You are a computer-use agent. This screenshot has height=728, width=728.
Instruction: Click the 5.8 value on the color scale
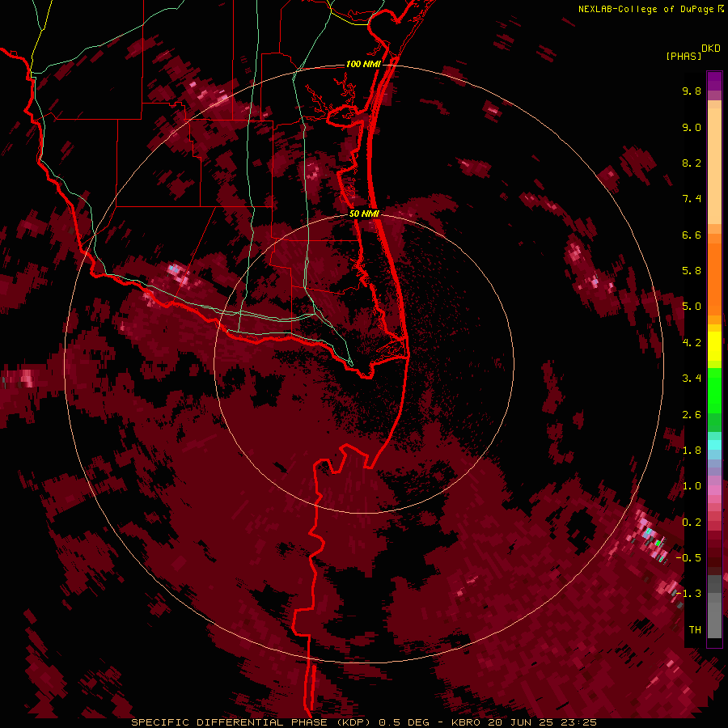click(692, 271)
